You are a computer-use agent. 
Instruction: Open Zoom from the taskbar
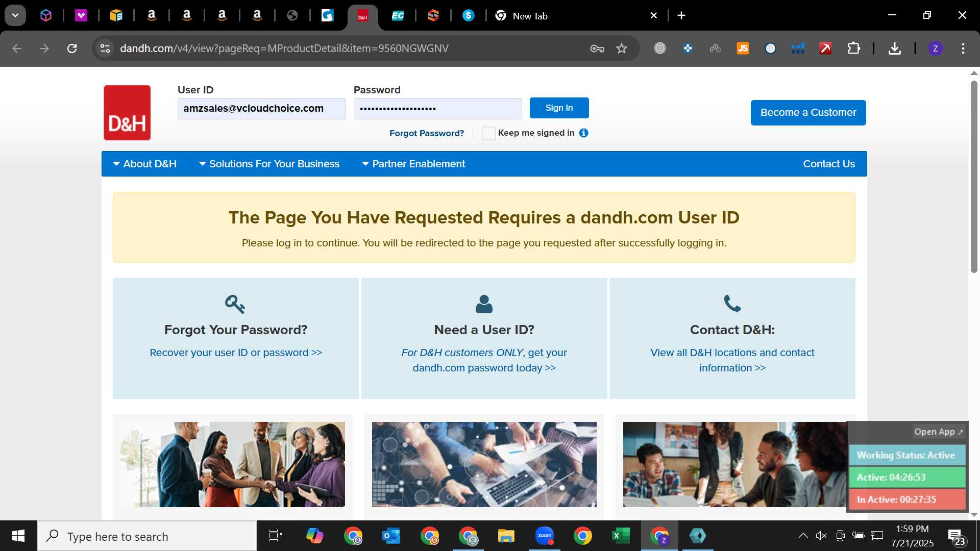pyautogui.click(x=545, y=536)
